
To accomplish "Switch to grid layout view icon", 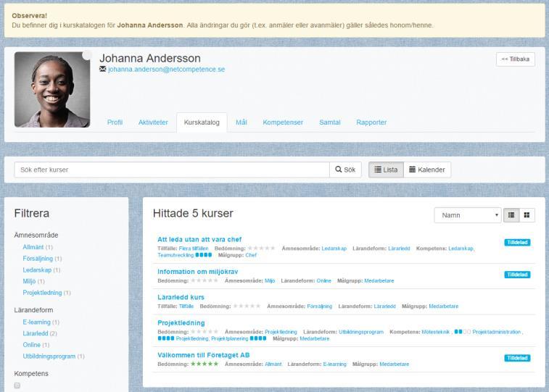I will click(x=527, y=215).
